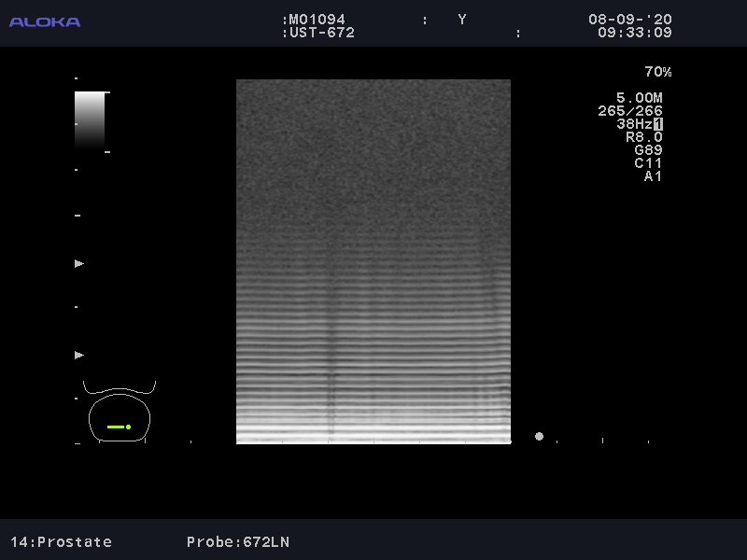Click the 70% power value

pyautogui.click(x=657, y=72)
